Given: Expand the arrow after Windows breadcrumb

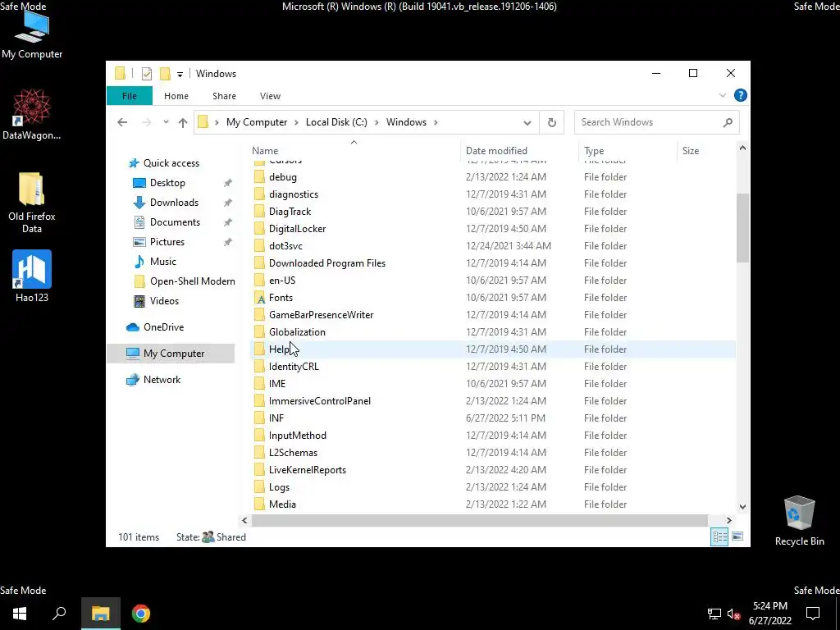Looking at the screenshot, I should [x=436, y=122].
